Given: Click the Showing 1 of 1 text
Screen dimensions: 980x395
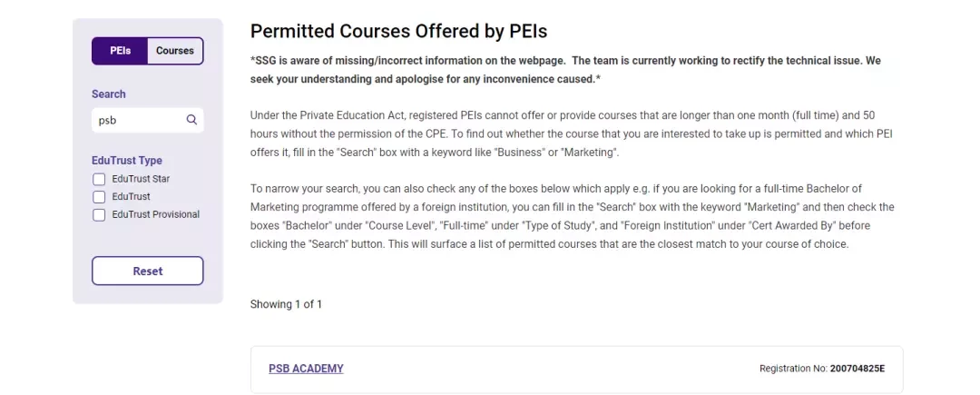Looking at the screenshot, I should click(286, 304).
